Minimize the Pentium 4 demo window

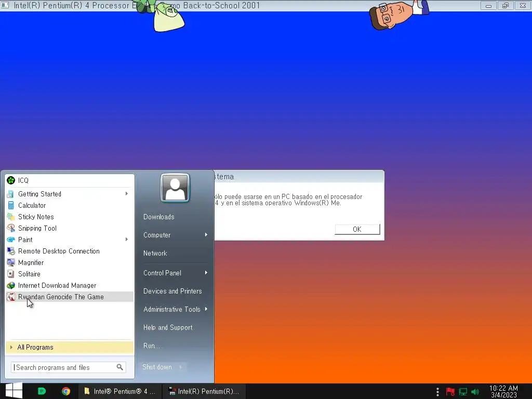click(x=488, y=6)
